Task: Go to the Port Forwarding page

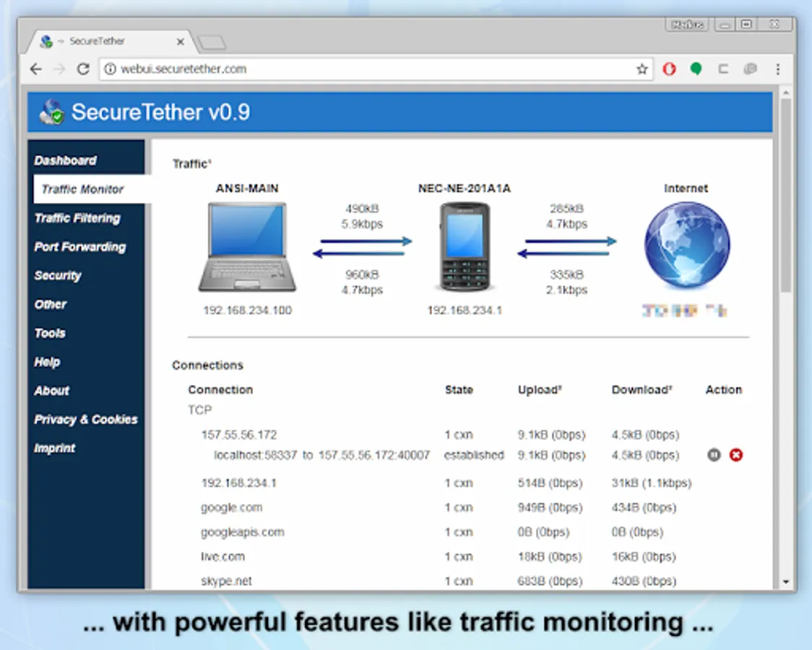Action: [79, 247]
